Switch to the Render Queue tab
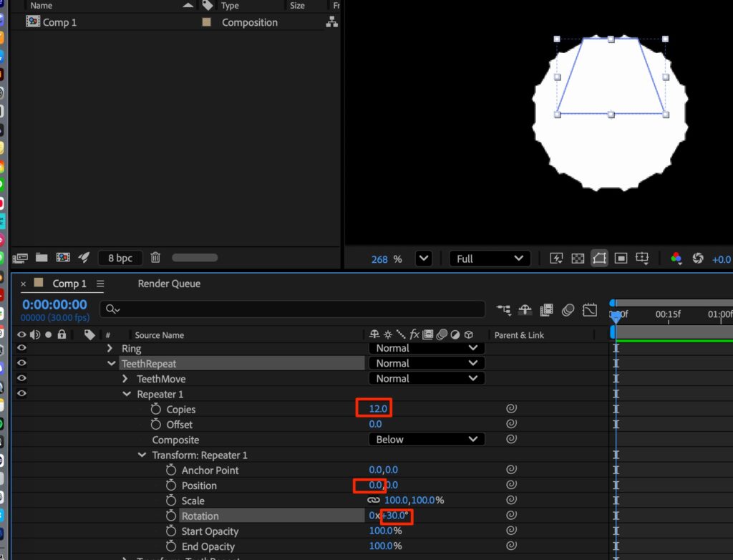This screenshot has width=733, height=560. 169,284
